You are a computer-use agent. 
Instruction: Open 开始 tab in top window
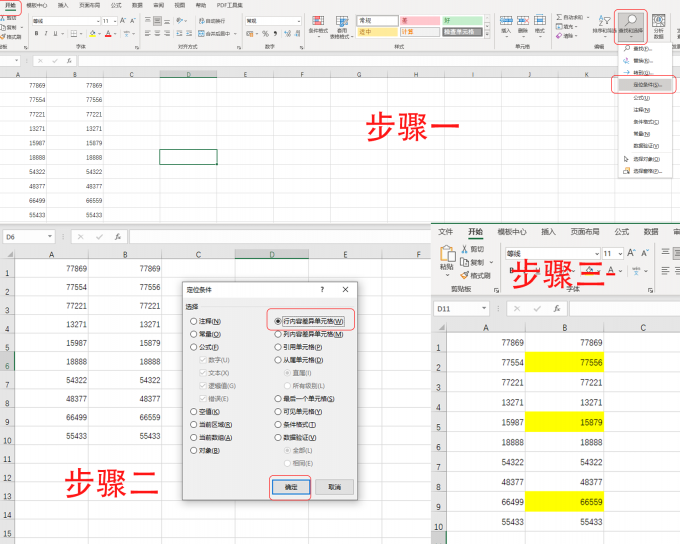point(10,5)
